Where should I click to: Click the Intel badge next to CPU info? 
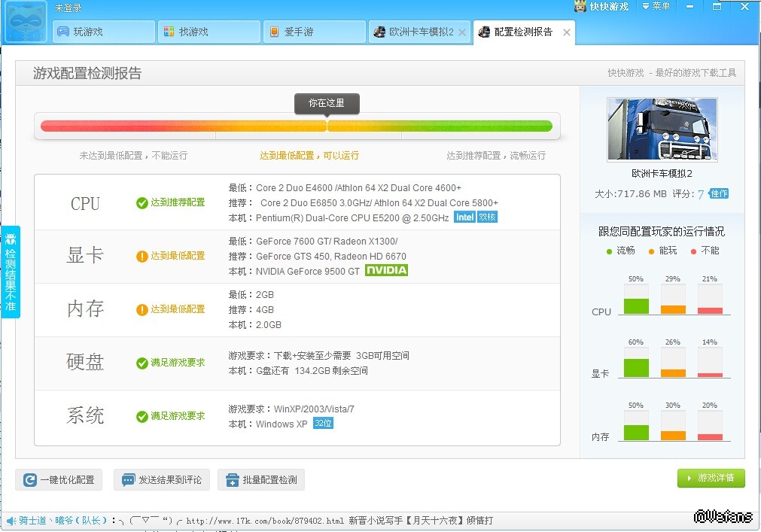pos(464,217)
